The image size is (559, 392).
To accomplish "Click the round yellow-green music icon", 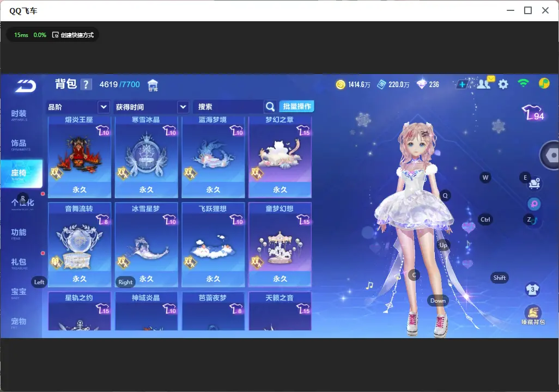I will click(x=544, y=83).
